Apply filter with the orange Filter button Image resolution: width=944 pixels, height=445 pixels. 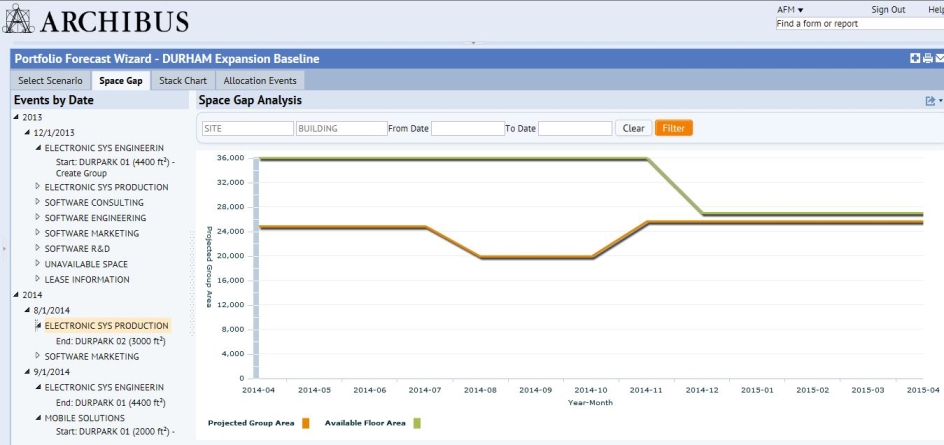[674, 128]
